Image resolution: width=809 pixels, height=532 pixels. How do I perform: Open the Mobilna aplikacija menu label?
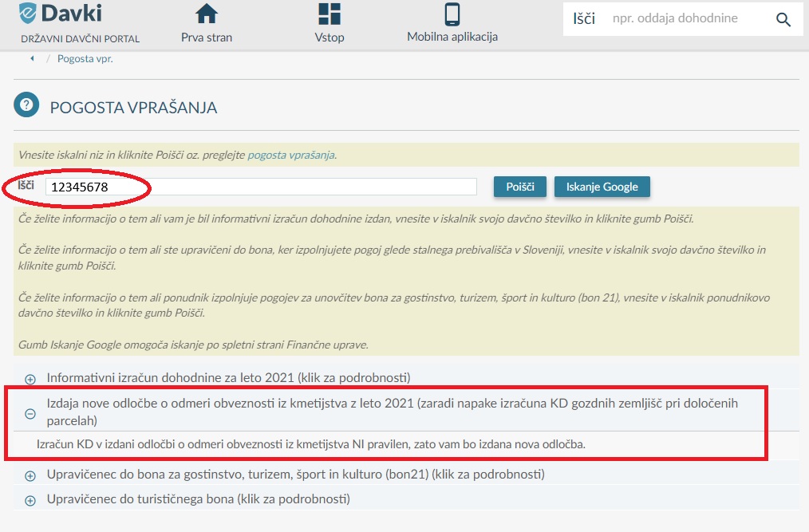click(x=452, y=37)
